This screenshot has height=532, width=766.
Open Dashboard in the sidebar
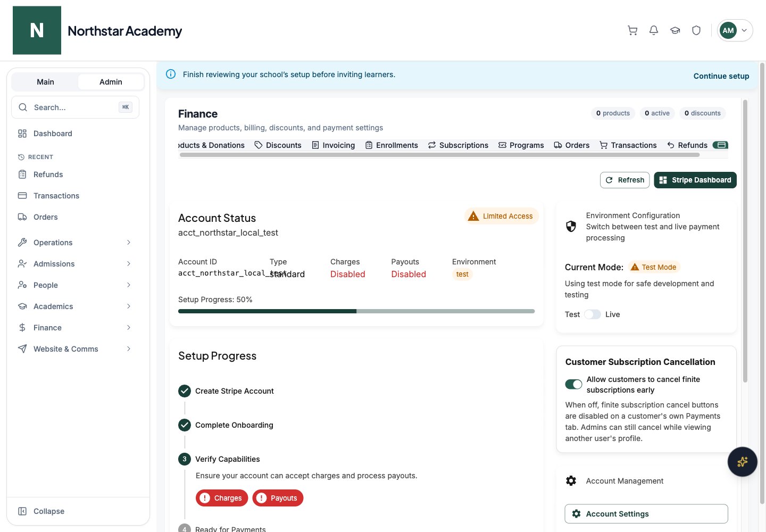coord(75,134)
